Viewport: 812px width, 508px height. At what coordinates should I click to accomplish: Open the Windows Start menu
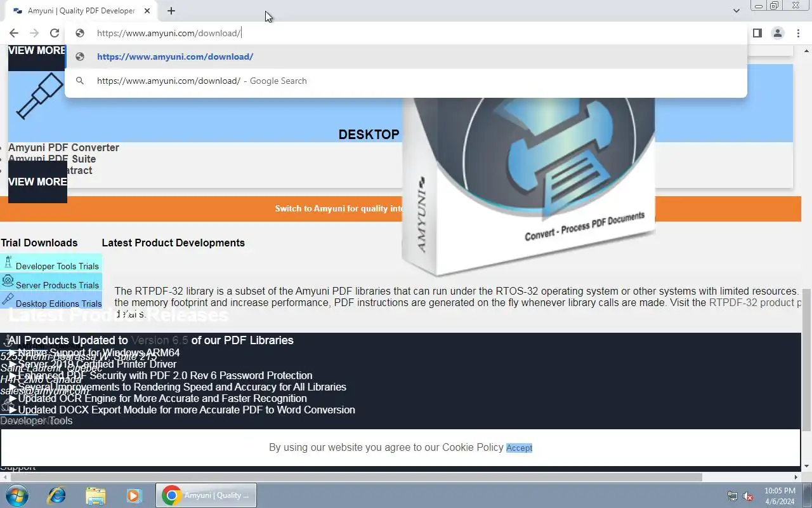coord(17,495)
